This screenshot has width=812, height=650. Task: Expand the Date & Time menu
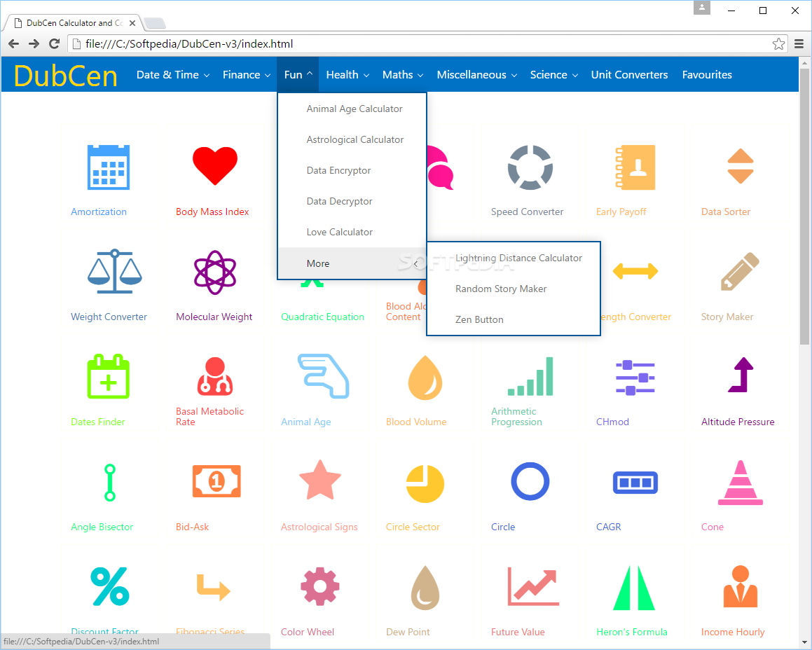(173, 74)
